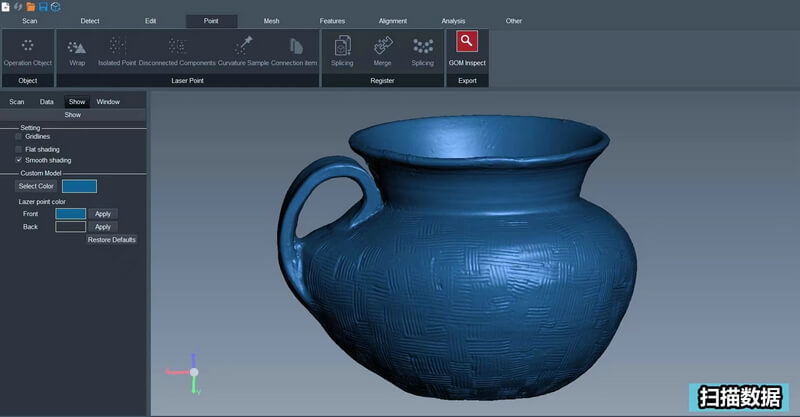Activate the Curvature Sample tool
The image size is (800, 417).
pos(243,46)
